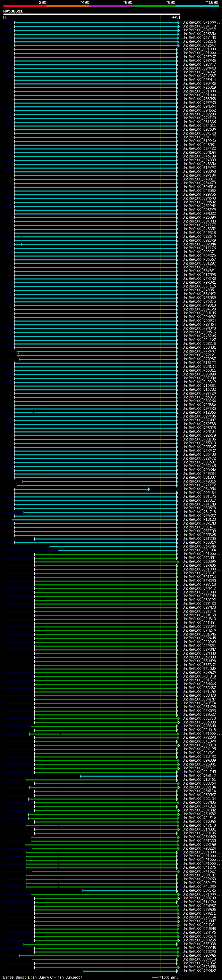Viewport: 222px width, 980px height.
Task: Select label UniRef100_B6UHU1
Action: [199, 347]
